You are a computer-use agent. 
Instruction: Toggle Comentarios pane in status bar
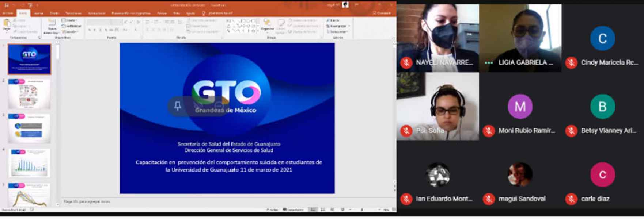pyautogui.click(x=293, y=210)
